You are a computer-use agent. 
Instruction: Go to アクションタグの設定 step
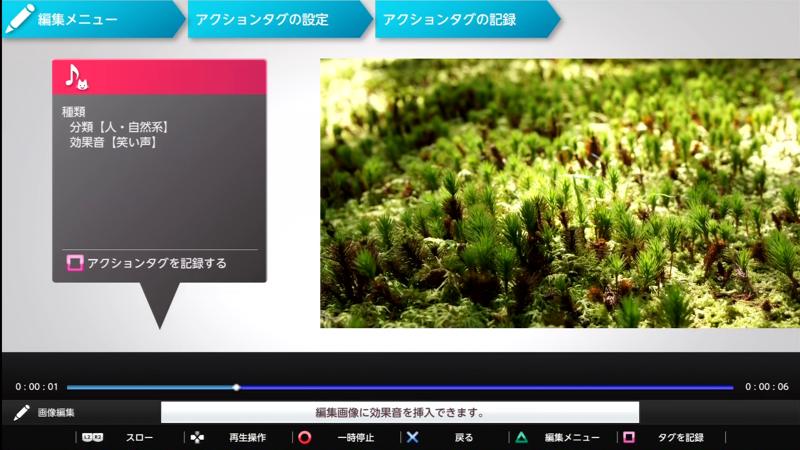[x=281, y=19]
